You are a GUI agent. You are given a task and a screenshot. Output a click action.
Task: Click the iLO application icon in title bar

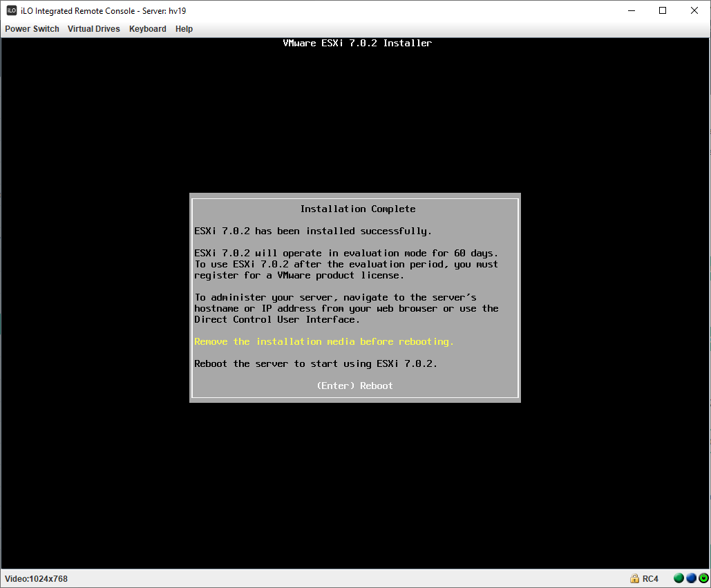tap(11, 10)
